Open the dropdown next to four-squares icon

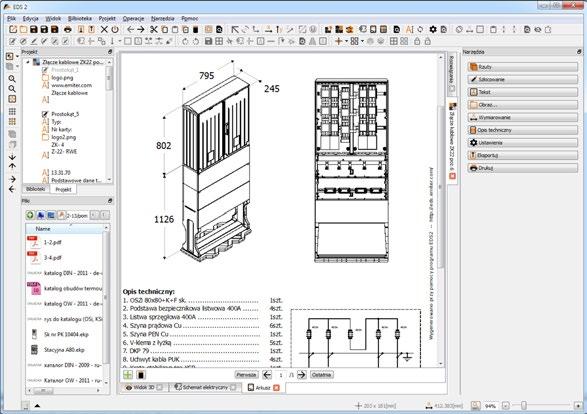pos(362,41)
